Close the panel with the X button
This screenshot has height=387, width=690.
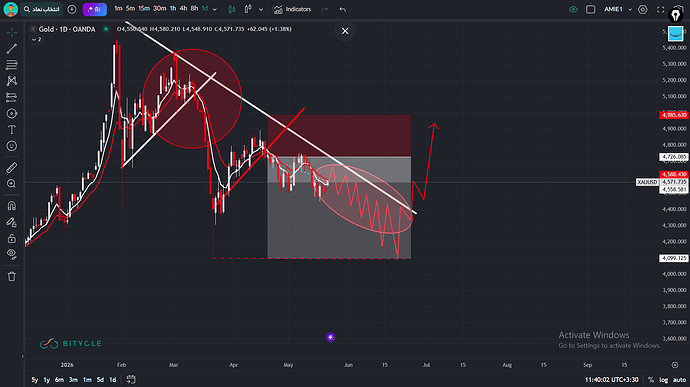tap(345, 31)
